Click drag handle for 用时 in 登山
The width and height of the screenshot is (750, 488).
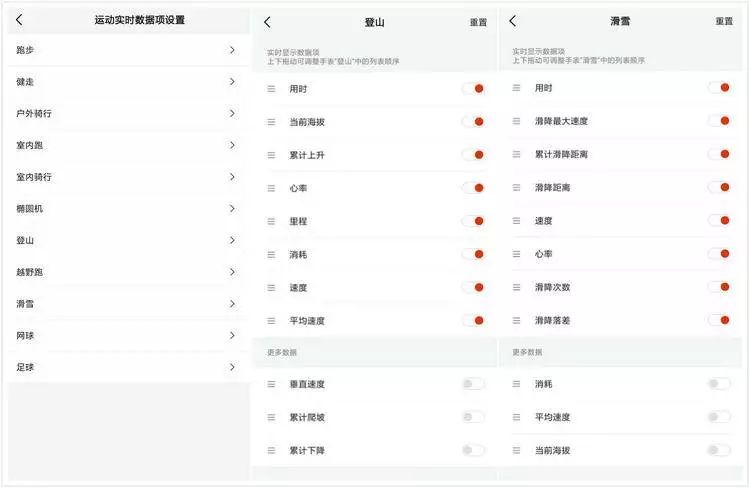point(271,89)
